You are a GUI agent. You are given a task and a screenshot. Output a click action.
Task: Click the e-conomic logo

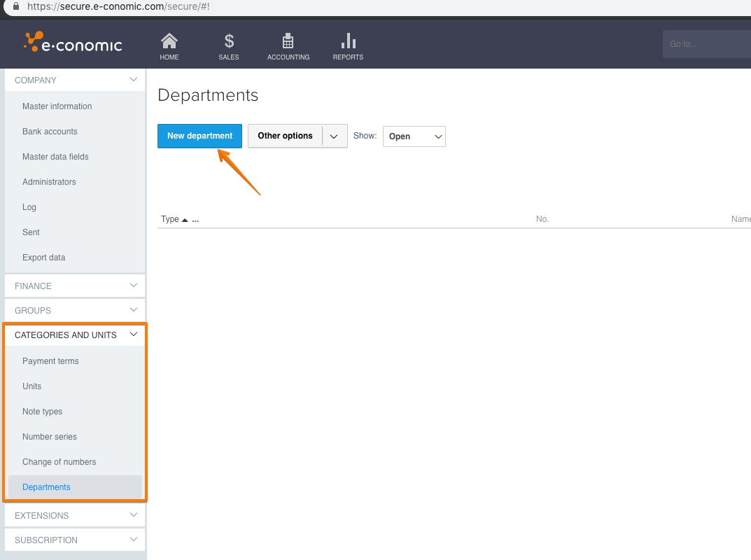72,43
